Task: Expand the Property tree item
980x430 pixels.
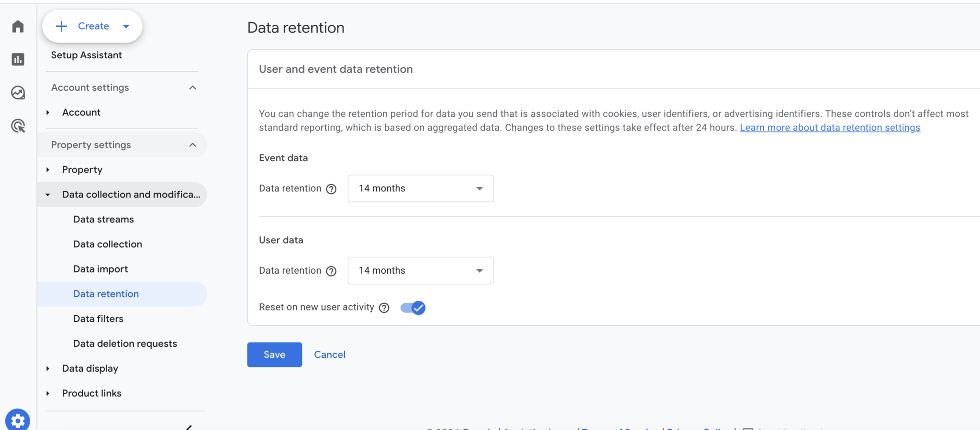Action: tap(48, 170)
